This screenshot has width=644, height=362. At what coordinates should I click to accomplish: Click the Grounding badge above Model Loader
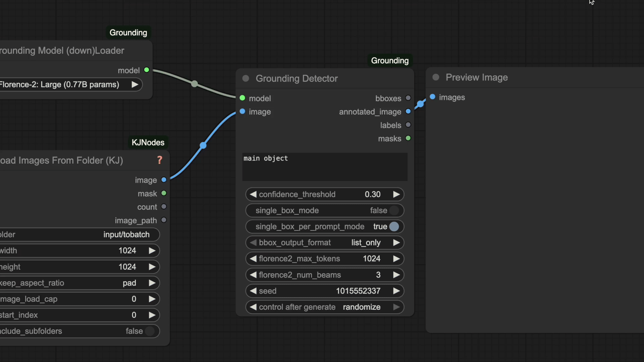[128, 33]
